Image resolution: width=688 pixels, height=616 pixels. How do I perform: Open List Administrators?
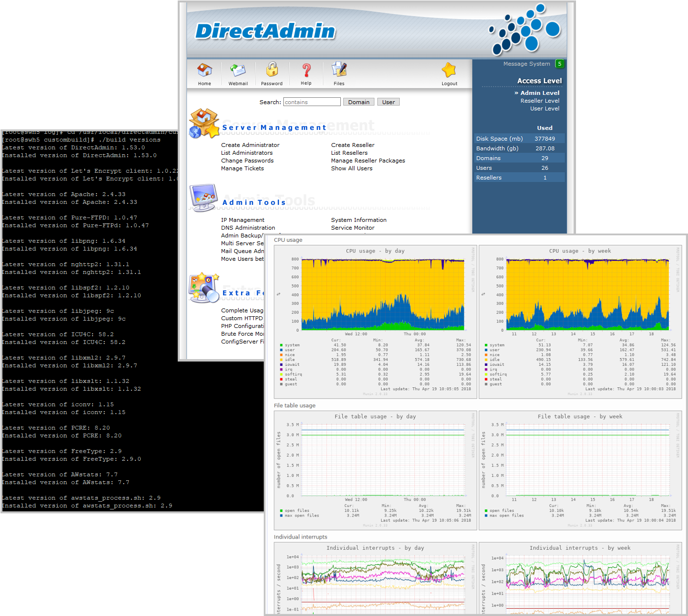(247, 153)
